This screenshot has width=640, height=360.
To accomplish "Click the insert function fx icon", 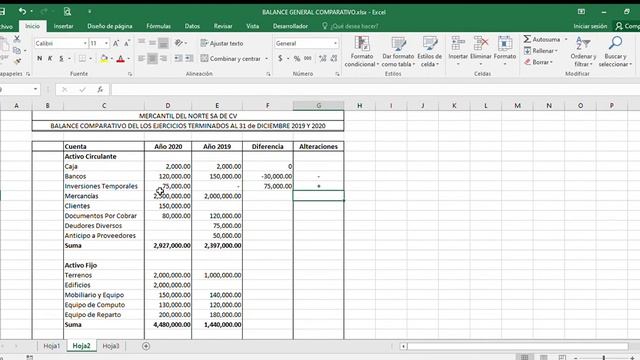I will 100,89.
